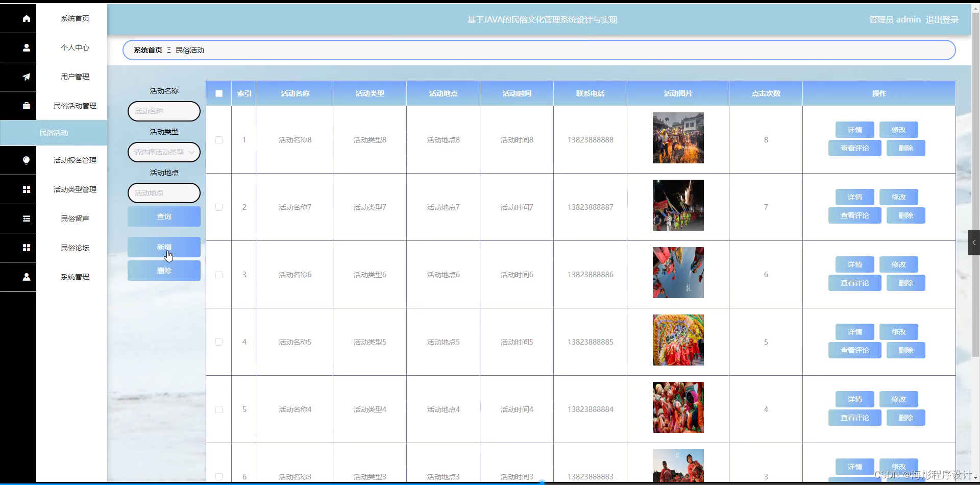The width and height of the screenshot is (980, 485).
Task: Open the 请选择活动类型 dropdown
Action: point(164,152)
